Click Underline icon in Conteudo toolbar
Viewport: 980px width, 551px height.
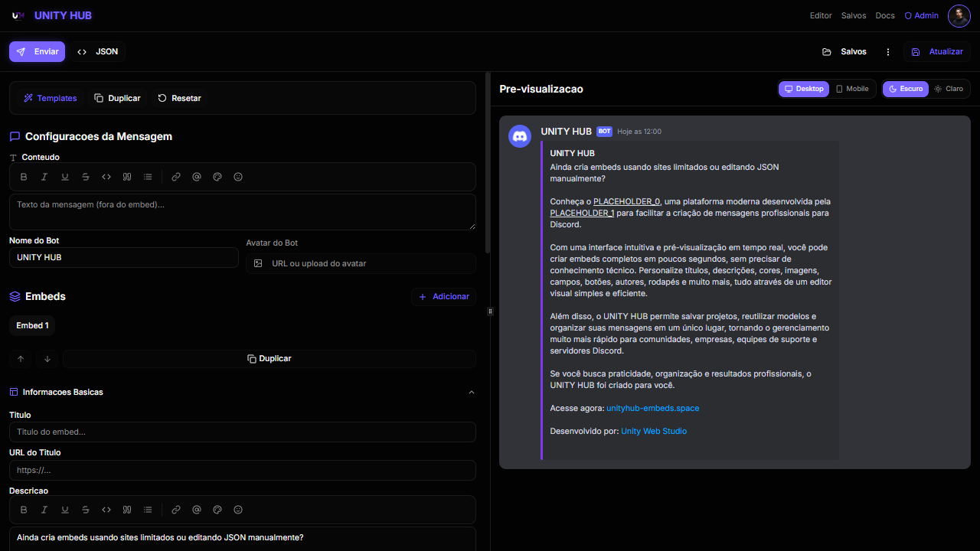click(65, 177)
